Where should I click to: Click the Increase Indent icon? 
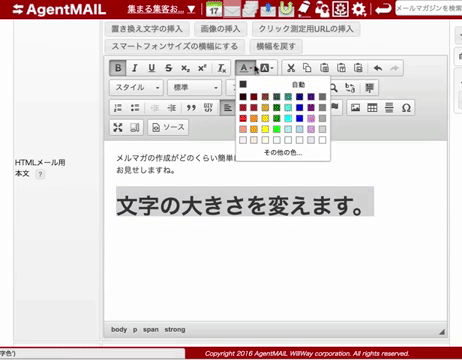[x=172, y=108]
